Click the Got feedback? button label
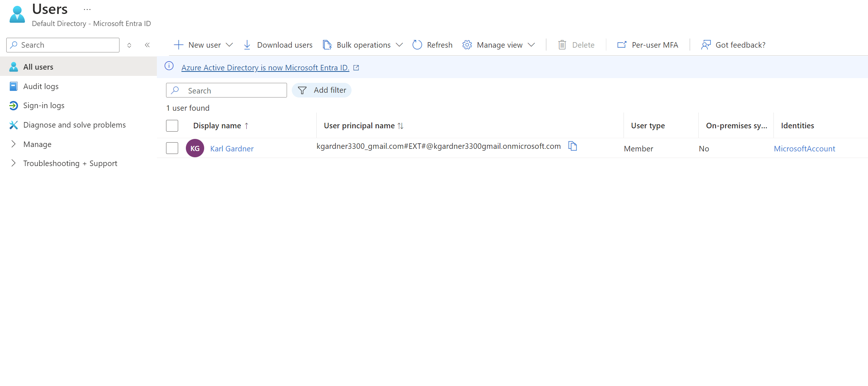 coord(740,45)
